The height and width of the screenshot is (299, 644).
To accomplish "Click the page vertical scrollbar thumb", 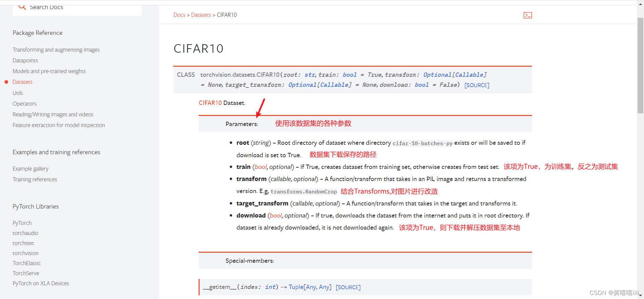I will coord(640,65).
